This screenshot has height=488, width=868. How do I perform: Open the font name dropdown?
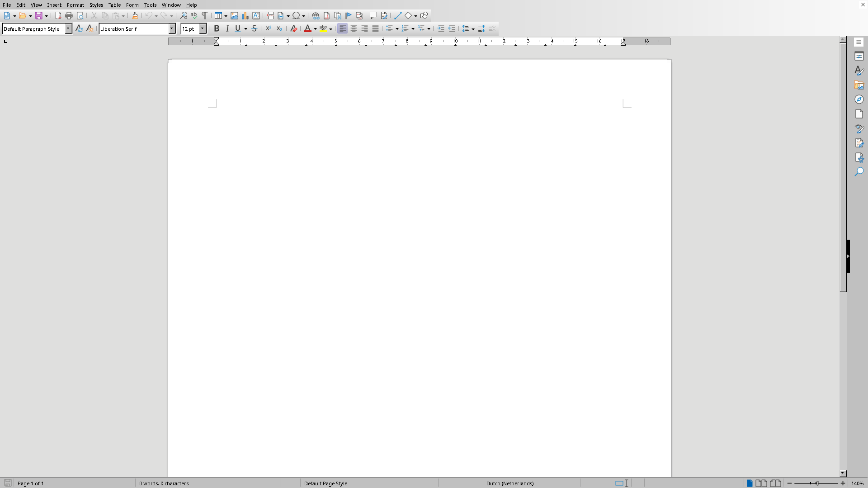tap(172, 28)
